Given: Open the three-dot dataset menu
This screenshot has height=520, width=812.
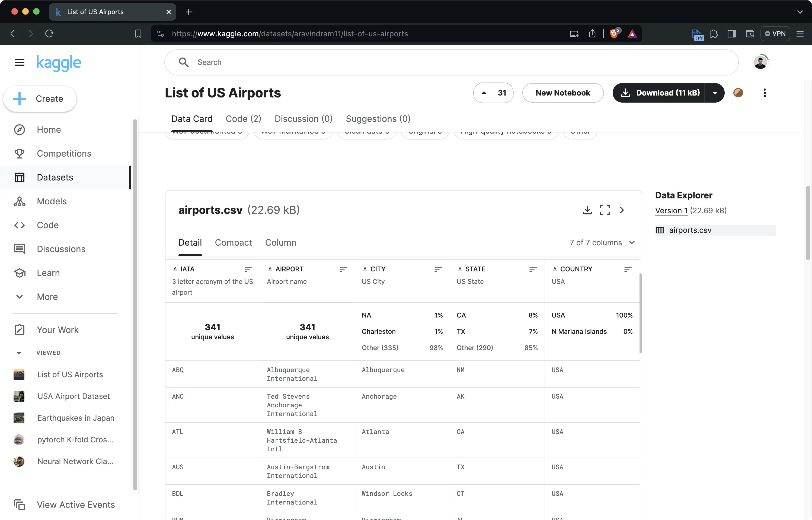Looking at the screenshot, I should (765, 93).
